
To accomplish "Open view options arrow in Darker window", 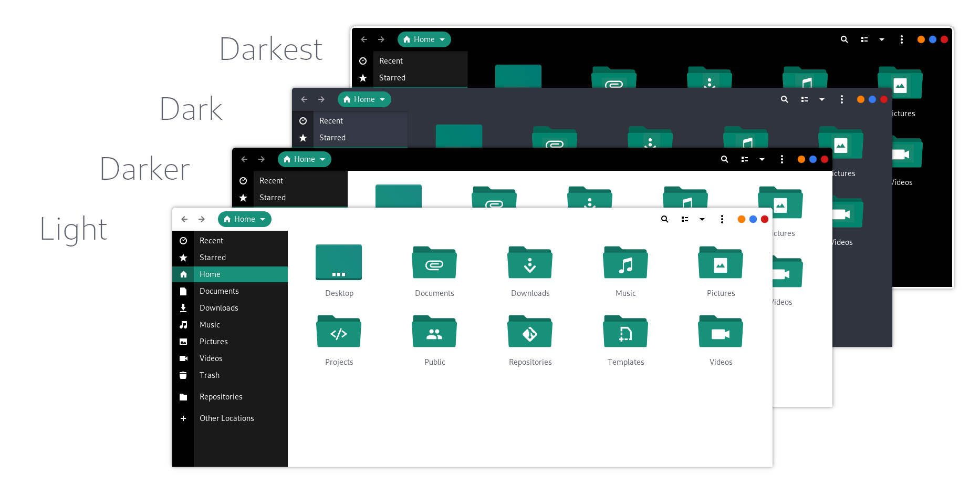I will (x=762, y=159).
